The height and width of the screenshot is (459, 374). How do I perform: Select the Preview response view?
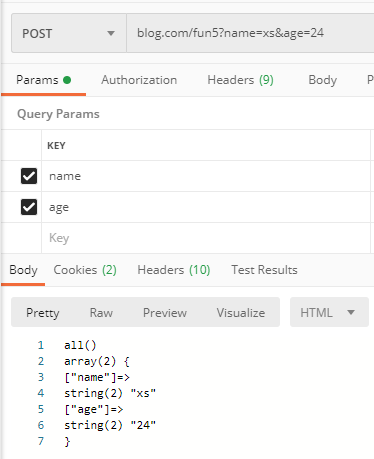[x=165, y=313]
